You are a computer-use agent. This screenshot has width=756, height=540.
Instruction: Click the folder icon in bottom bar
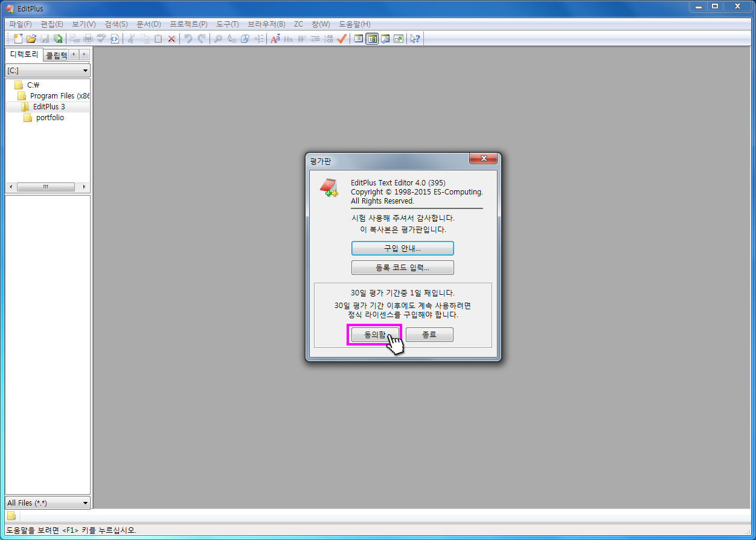11,516
